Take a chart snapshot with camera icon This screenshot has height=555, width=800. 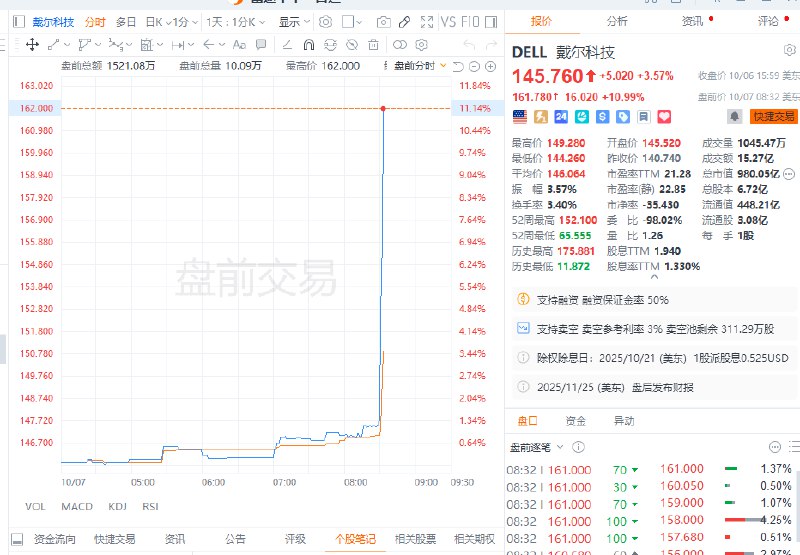coord(383,22)
